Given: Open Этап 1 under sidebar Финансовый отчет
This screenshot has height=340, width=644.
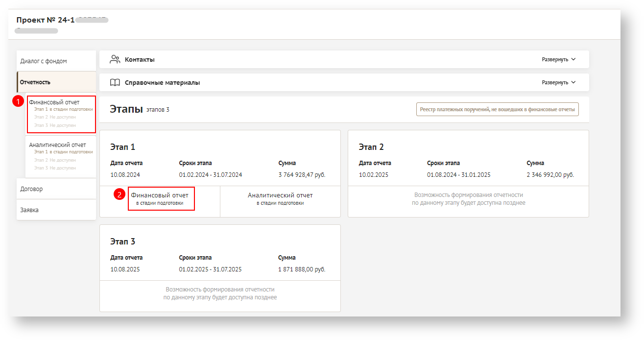Looking at the screenshot, I should 63,109.
